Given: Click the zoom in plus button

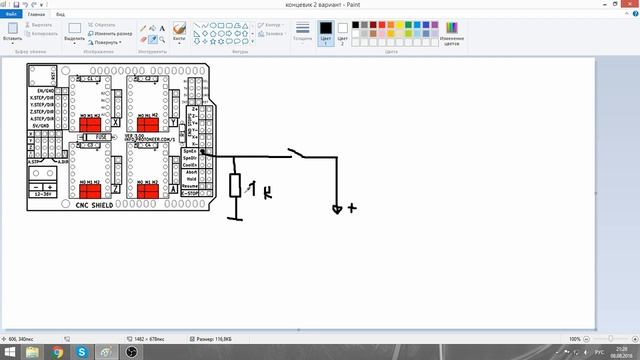Looking at the screenshot, I should pyautogui.click(x=635, y=339).
